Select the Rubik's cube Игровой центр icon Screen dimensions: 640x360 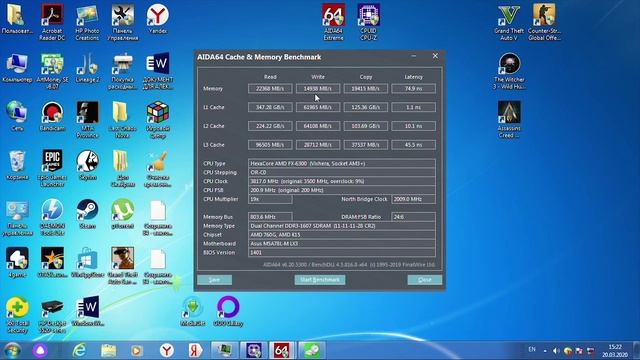158,120
